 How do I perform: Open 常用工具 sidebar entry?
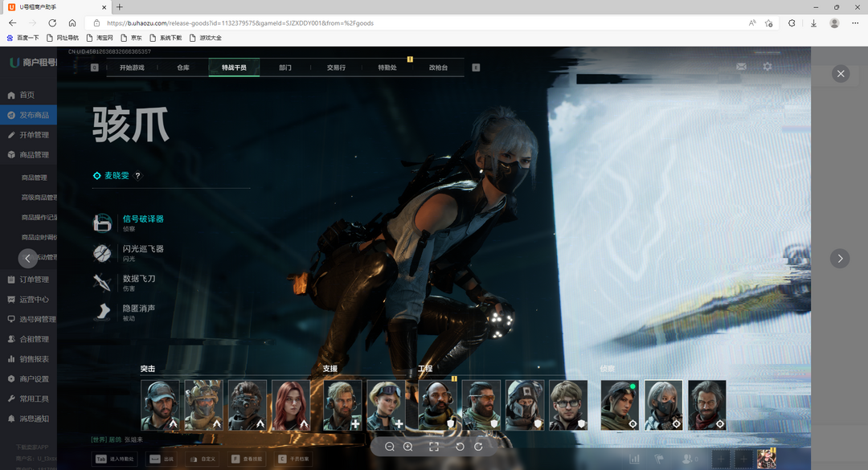(28, 399)
